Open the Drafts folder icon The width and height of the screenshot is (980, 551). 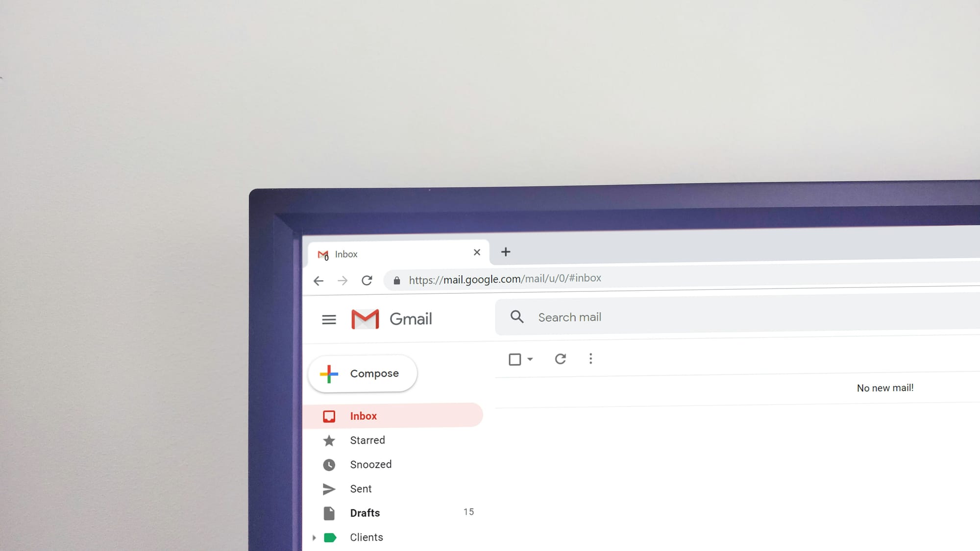click(328, 513)
